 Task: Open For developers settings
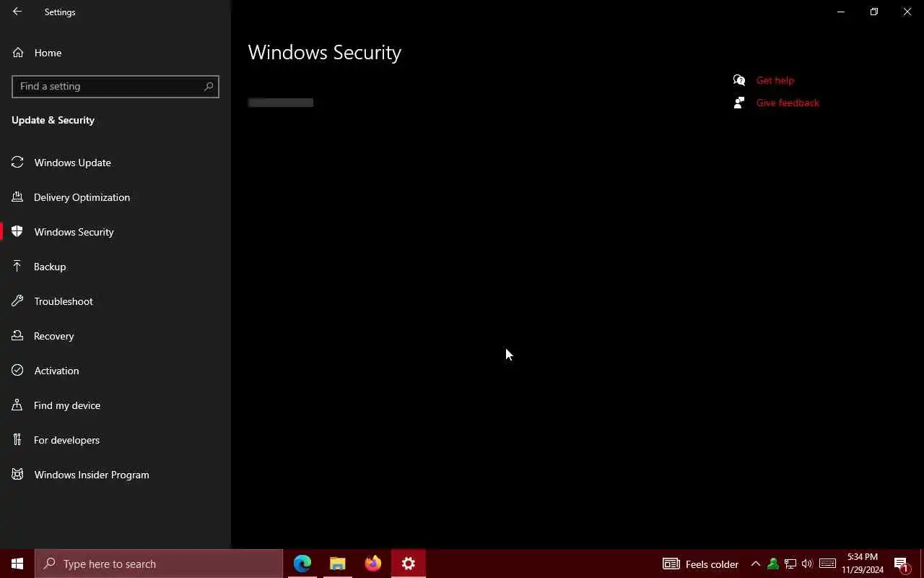[x=115, y=440]
